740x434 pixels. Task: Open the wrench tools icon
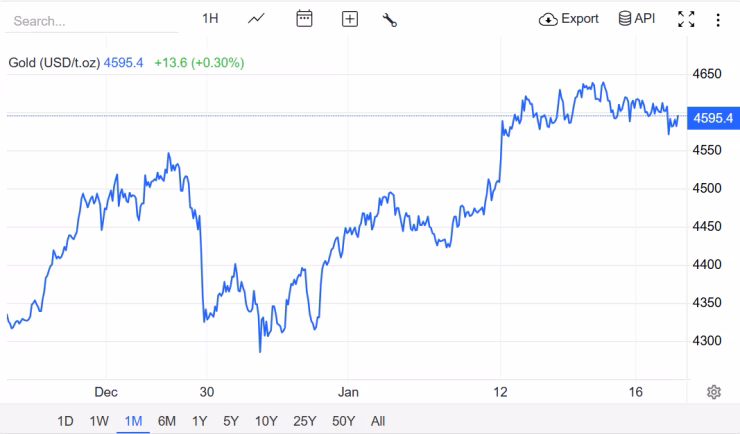click(x=390, y=19)
